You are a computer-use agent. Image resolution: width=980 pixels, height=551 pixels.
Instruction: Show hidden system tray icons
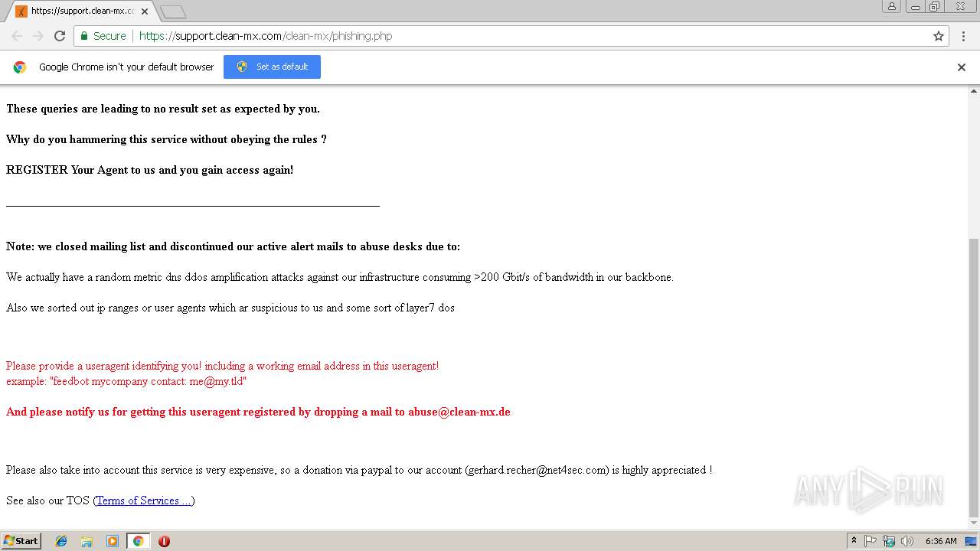pyautogui.click(x=854, y=541)
